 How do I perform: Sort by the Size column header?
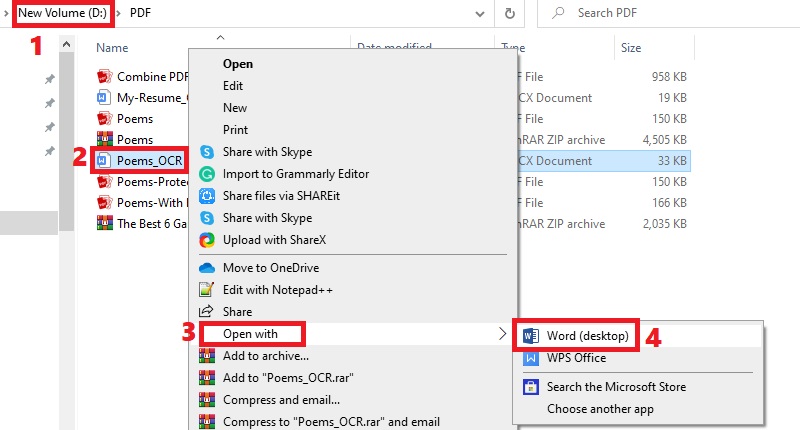click(x=631, y=48)
